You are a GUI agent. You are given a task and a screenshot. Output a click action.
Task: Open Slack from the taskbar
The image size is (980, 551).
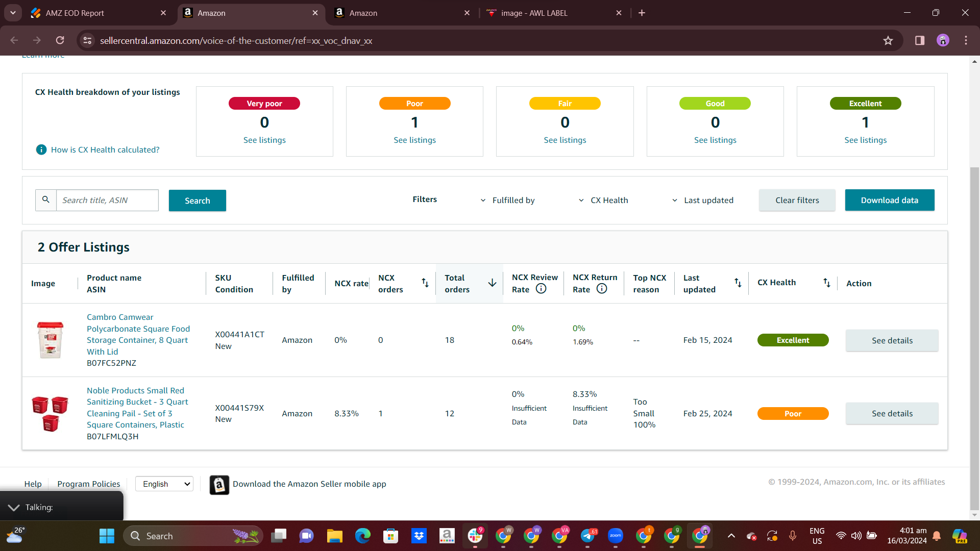[475, 536]
